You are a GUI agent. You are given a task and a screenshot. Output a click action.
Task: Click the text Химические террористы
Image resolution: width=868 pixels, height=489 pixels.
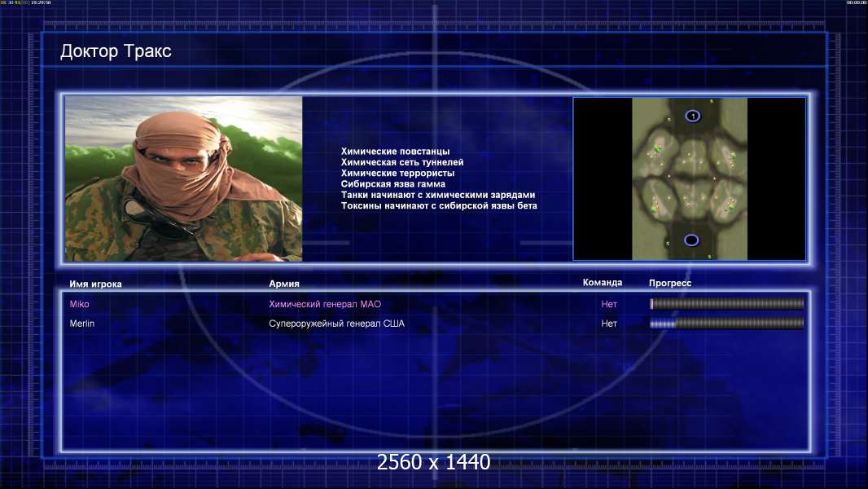tap(397, 173)
